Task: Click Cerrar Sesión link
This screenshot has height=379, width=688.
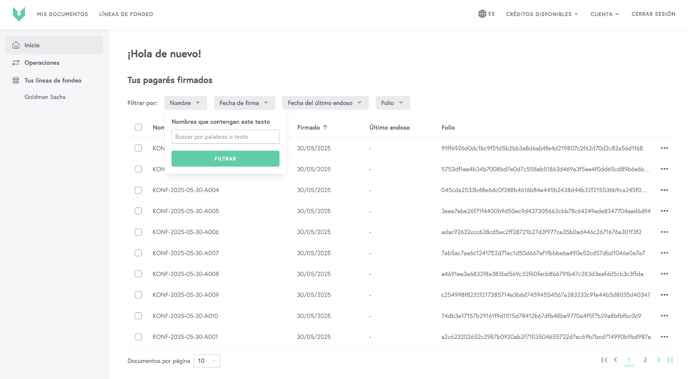Action: click(x=653, y=14)
